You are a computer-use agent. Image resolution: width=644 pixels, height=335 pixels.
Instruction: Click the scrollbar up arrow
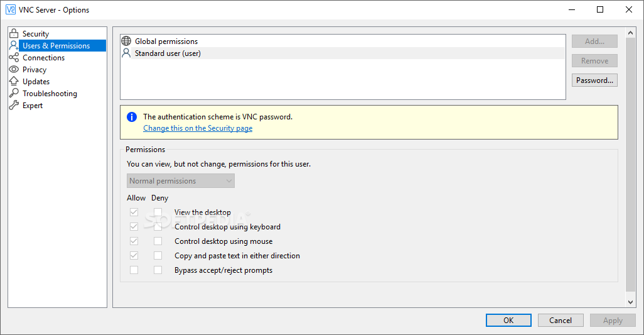[631, 31]
